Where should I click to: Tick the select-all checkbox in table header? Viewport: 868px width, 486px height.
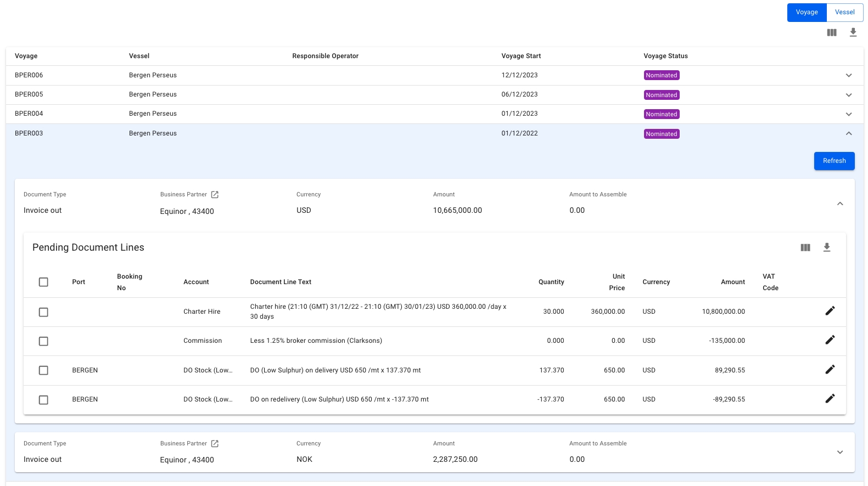pyautogui.click(x=43, y=282)
